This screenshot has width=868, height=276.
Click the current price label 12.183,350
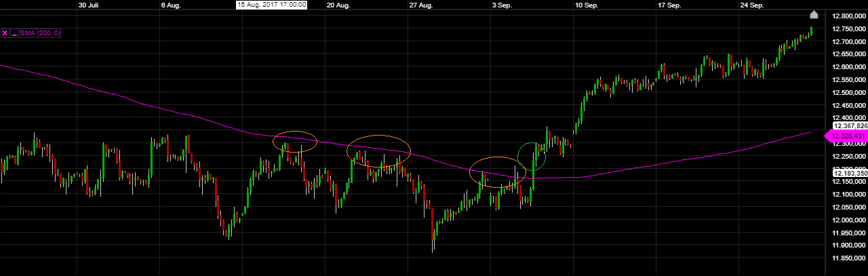tap(849, 174)
